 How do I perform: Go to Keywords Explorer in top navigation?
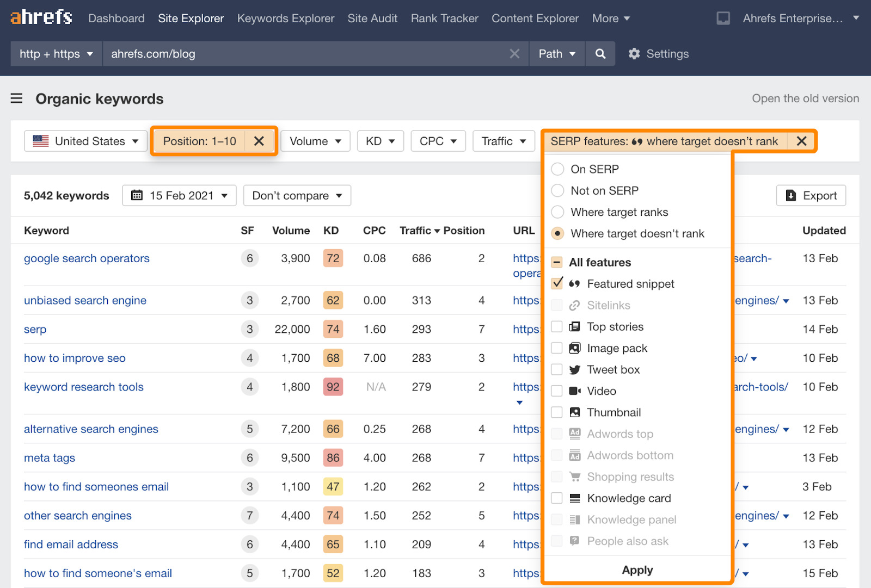click(285, 18)
